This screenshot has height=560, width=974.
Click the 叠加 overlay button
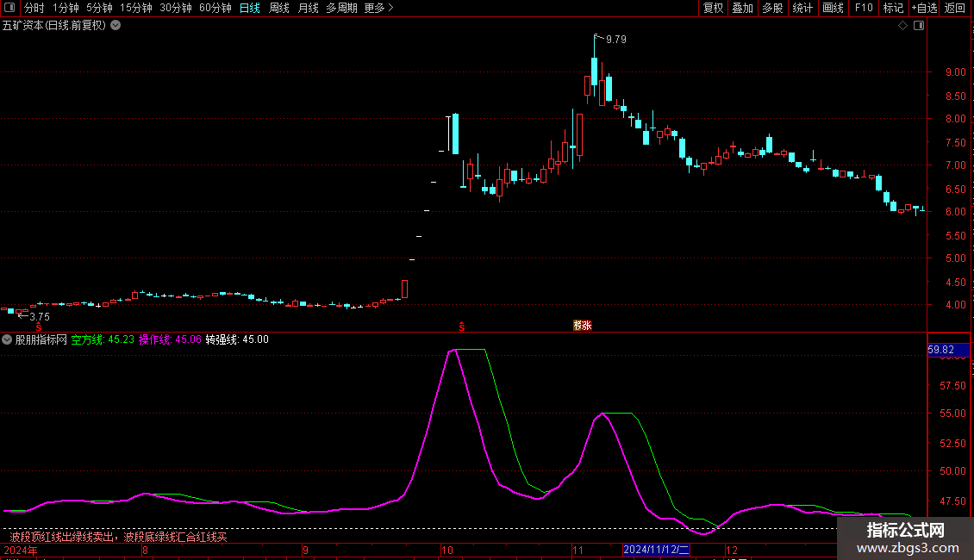742,8
